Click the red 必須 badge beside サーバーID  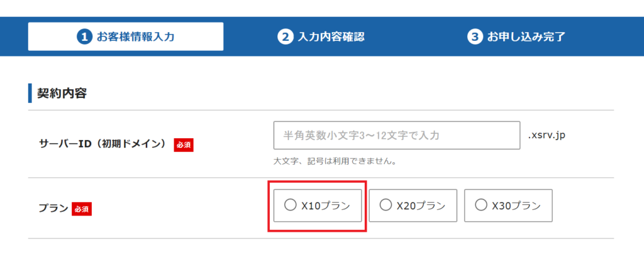(x=184, y=145)
